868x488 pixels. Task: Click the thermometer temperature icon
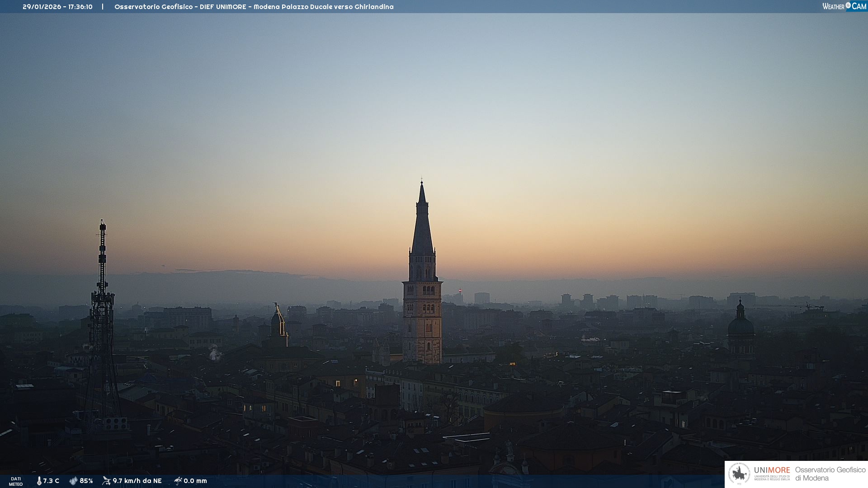pyautogui.click(x=39, y=481)
